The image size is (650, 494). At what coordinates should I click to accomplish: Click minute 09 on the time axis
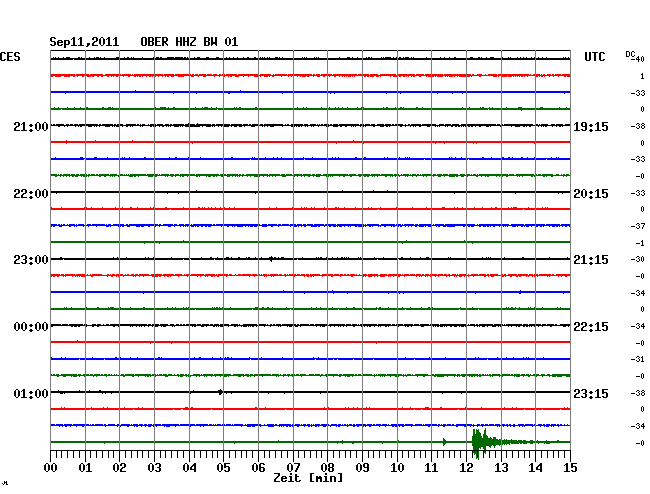coord(362,467)
